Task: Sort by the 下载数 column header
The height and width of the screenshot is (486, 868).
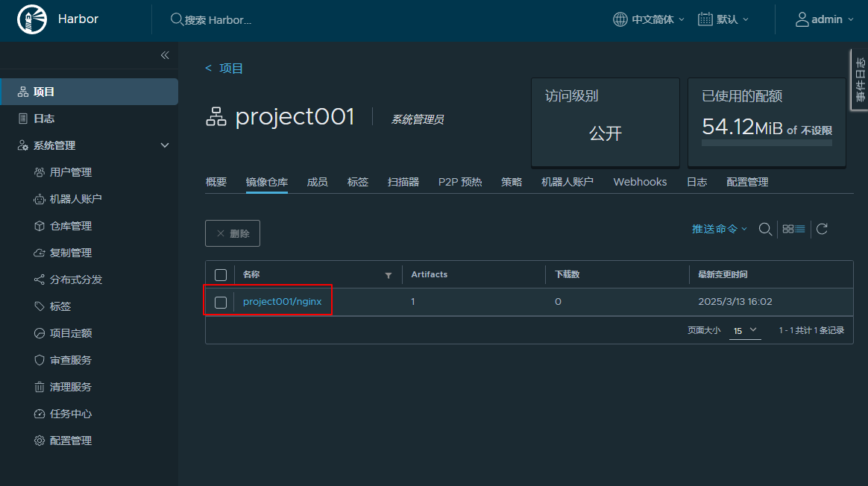Action: click(567, 274)
